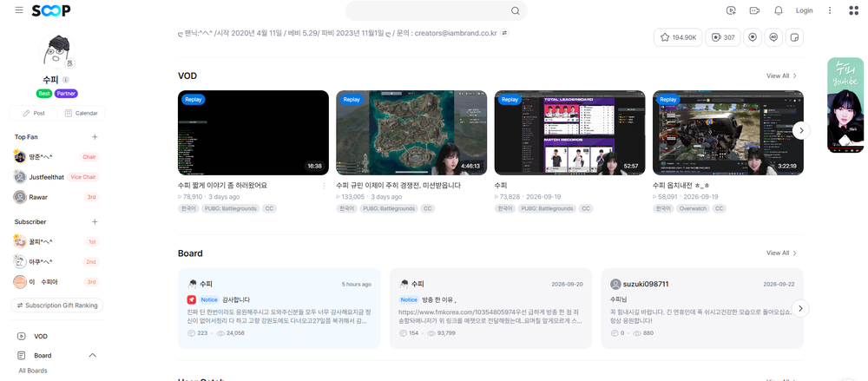Click the Login link

click(x=805, y=10)
